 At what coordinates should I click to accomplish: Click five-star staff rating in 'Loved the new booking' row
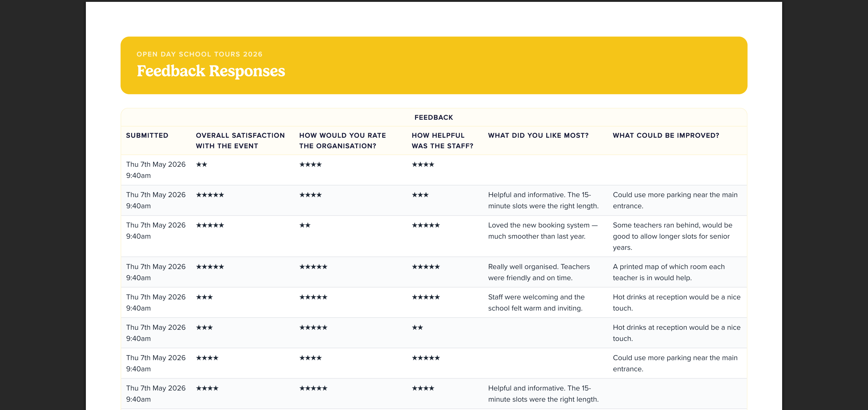[x=426, y=225]
